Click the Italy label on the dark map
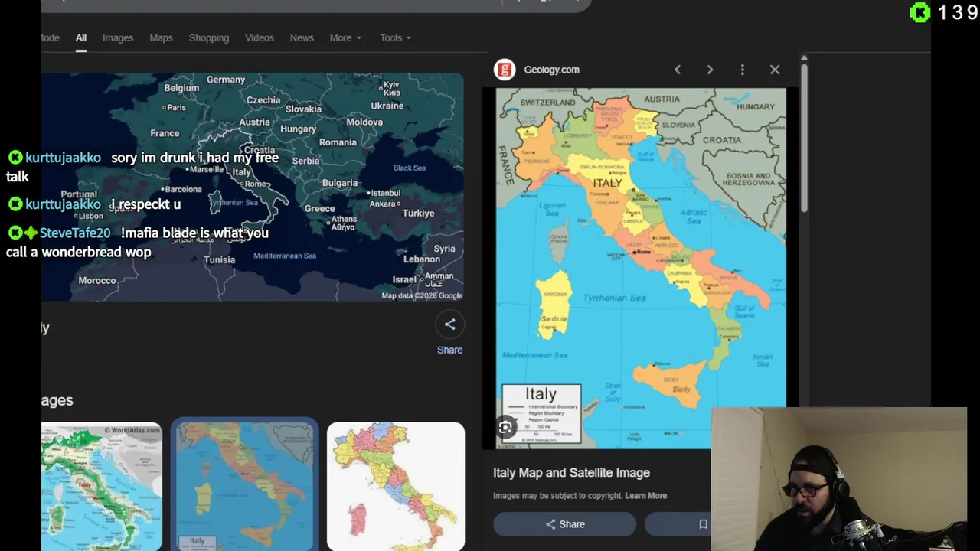The height and width of the screenshot is (551, 980). pyautogui.click(x=241, y=172)
